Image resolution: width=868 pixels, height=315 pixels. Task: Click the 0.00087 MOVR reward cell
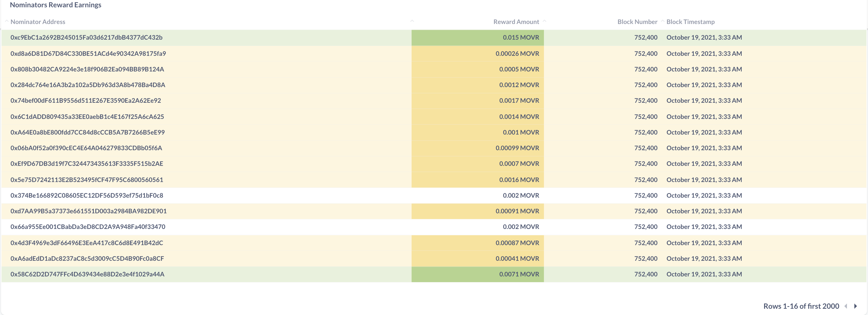[478, 243]
